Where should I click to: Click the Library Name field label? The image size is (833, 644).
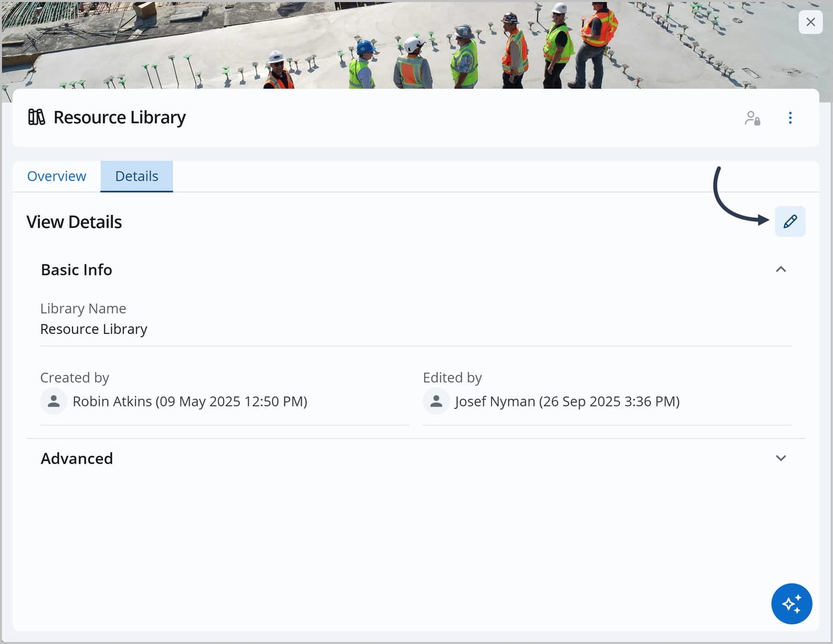pos(83,308)
